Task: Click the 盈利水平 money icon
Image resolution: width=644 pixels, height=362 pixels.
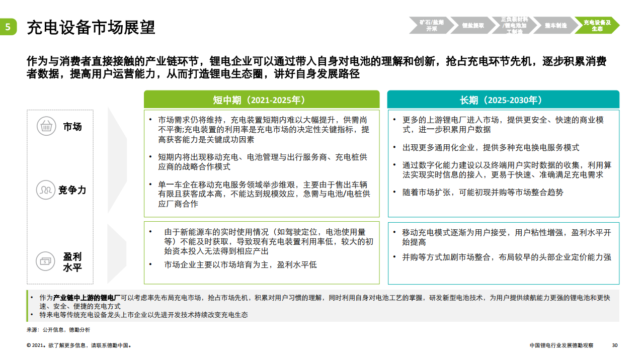Action: (x=46, y=261)
